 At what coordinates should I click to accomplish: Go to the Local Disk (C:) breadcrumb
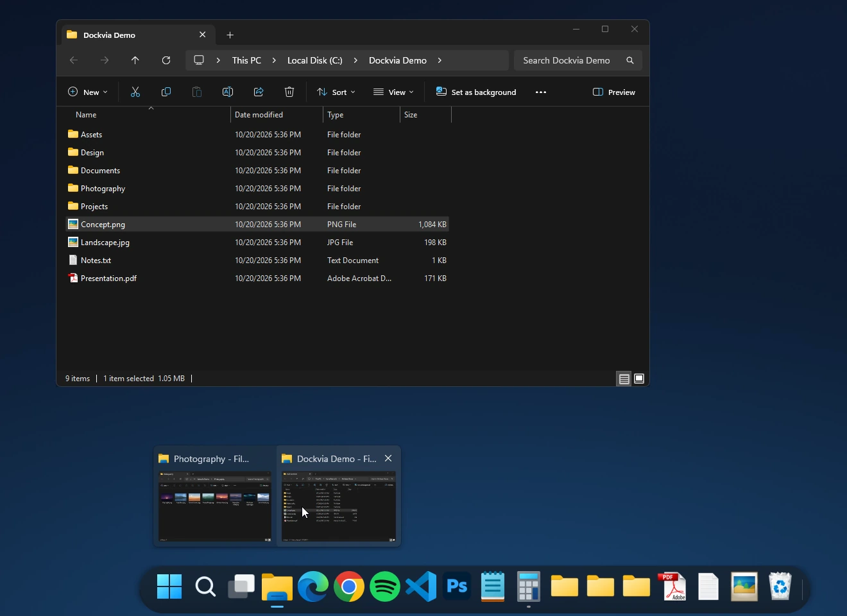coord(315,60)
